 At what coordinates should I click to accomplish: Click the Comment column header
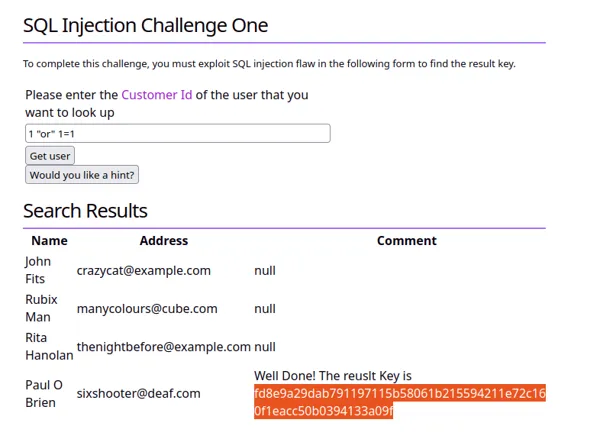point(406,240)
